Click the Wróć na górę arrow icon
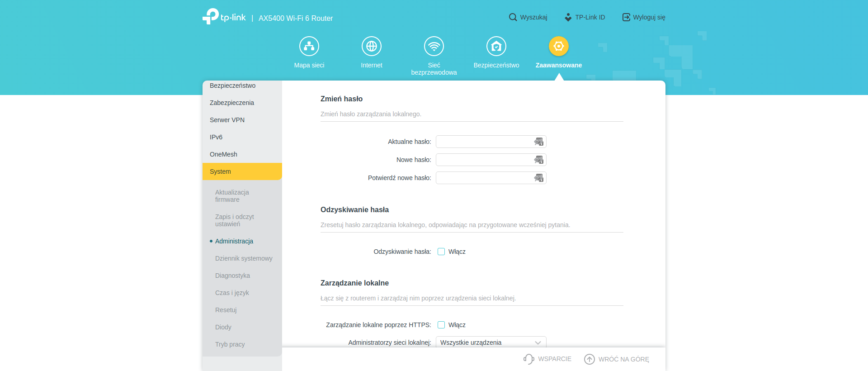This screenshot has height=371, width=868. pyautogui.click(x=590, y=359)
